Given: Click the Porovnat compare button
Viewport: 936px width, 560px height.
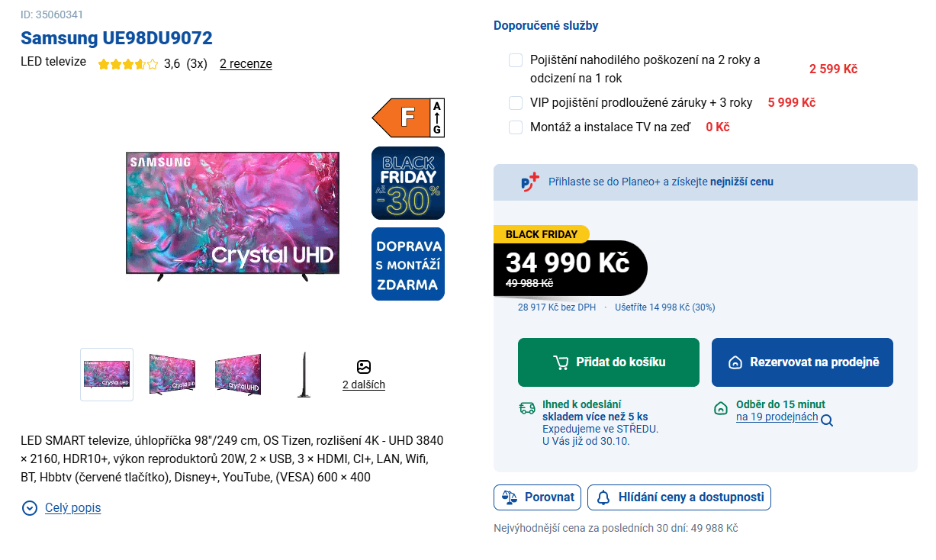Looking at the screenshot, I should point(538,497).
